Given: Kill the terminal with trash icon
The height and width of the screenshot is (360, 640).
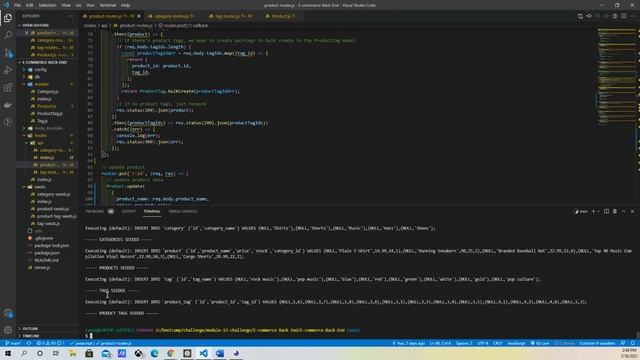Looking at the screenshot, I should click(615, 211).
